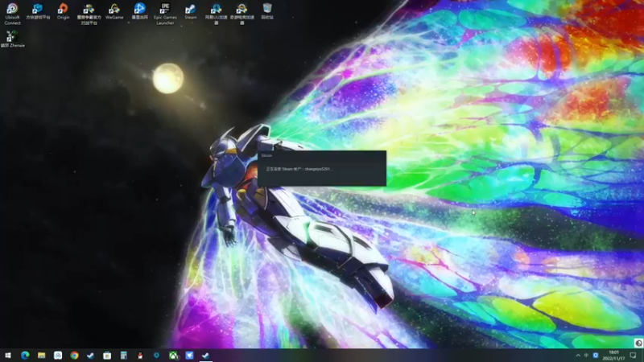Open the UU加速器 shortcut right of Steam
Image resolution: width=644 pixels, height=362 pixels.
(x=216, y=14)
